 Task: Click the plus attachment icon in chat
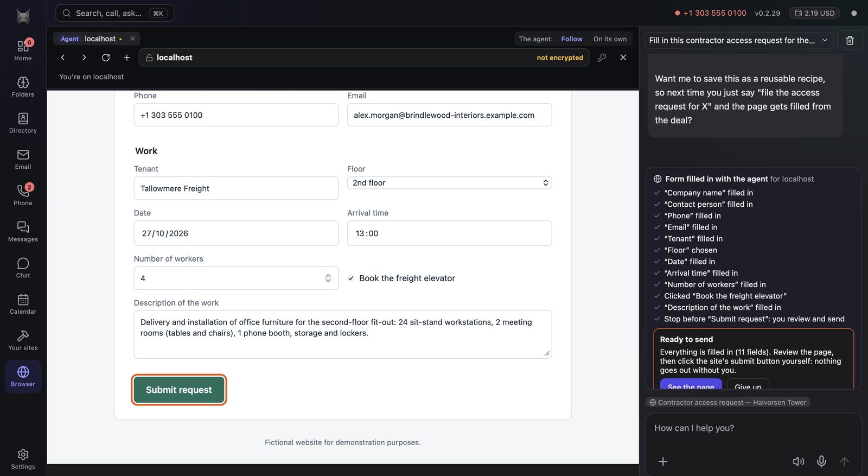pyautogui.click(x=663, y=461)
